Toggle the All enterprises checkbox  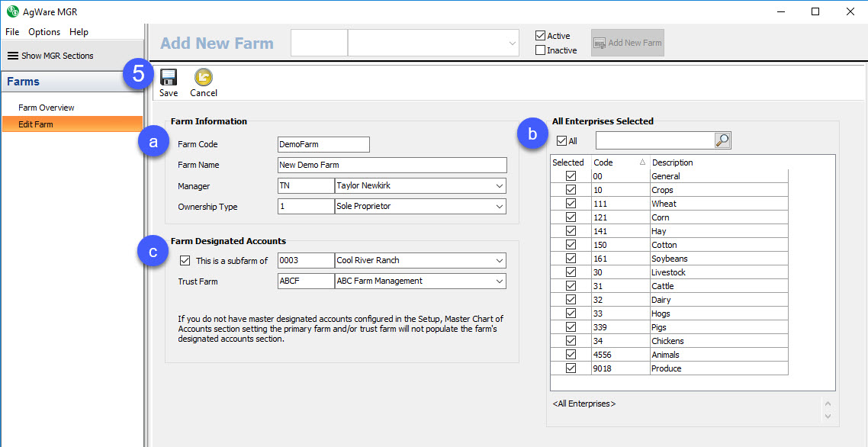tap(562, 141)
